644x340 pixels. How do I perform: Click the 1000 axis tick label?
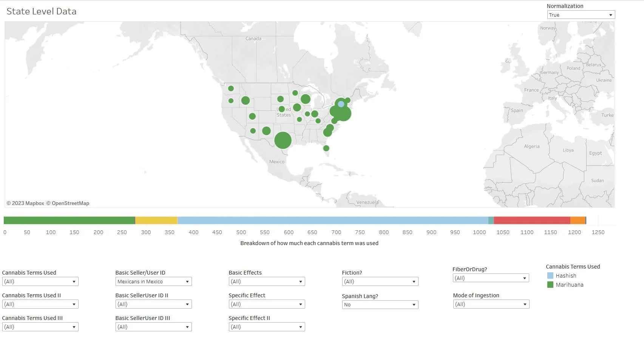[x=479, y=232]
